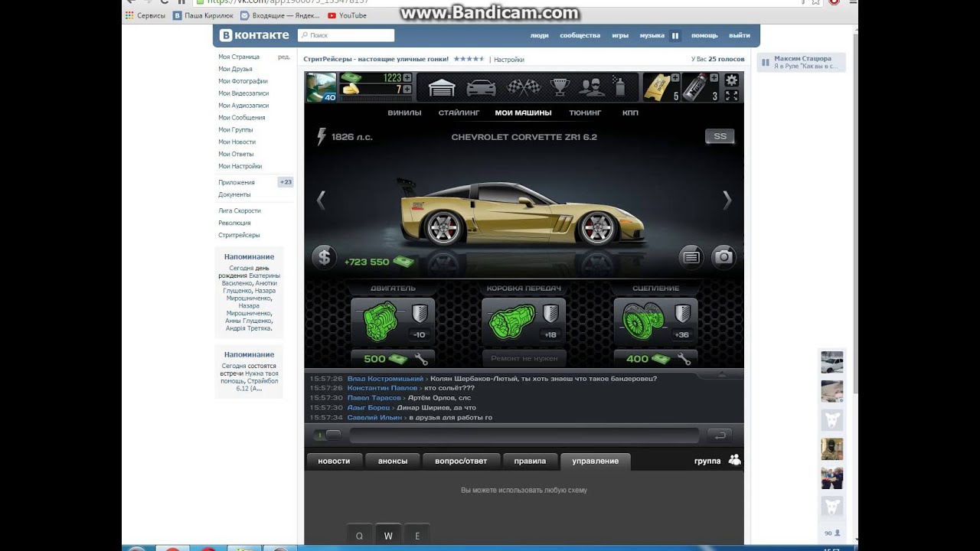Image resolution: width=980 pixels, height=551 pixels.
Task: Repair the engine for 500
Action: click(393, 358)
